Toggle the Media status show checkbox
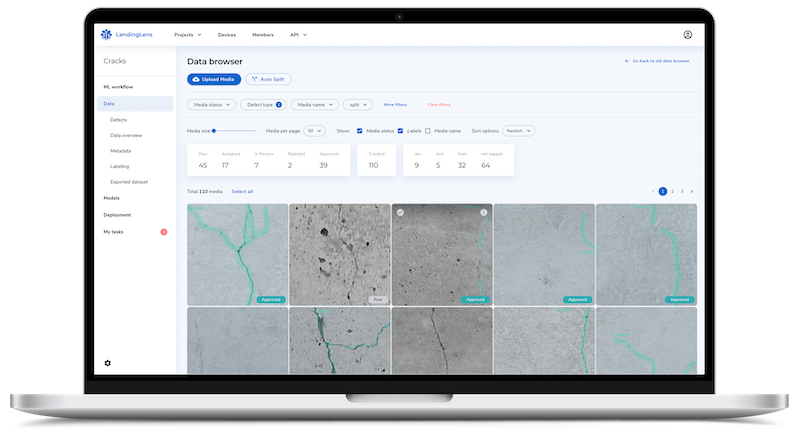Image resolution: width=800 pixels, height=434 pixels. (x=360, y=131)
